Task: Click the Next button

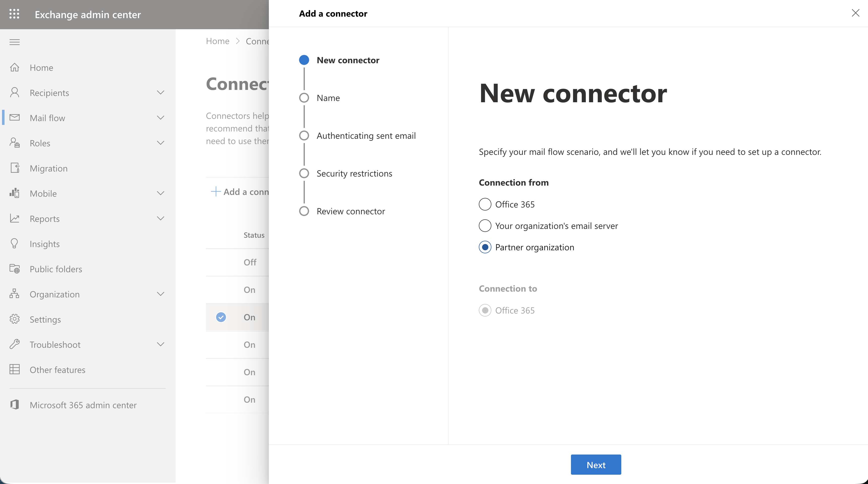Action: (596, 465)
